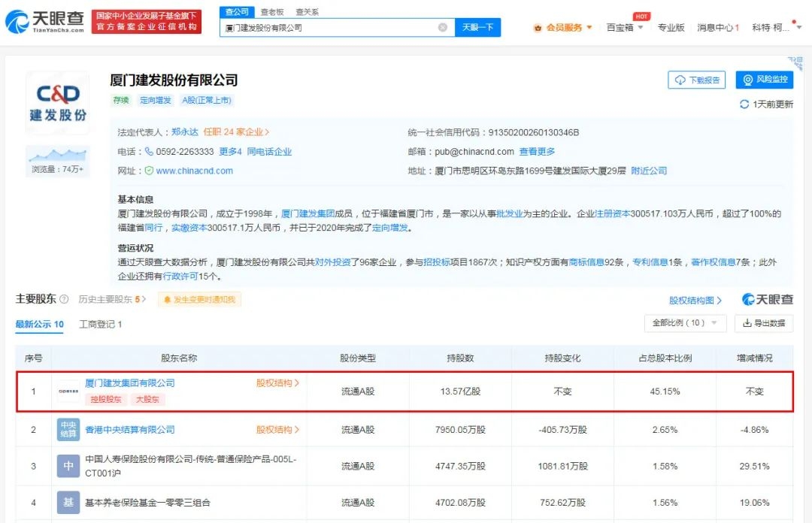Open the 著作权信息 link
Screen dimensions: 812x523
(x=713, y=262)
